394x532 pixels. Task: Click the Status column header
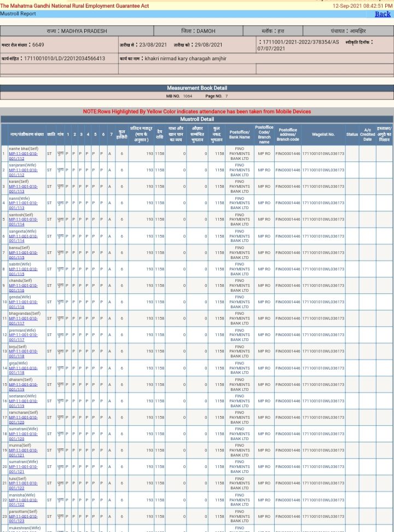coord(352,134)
